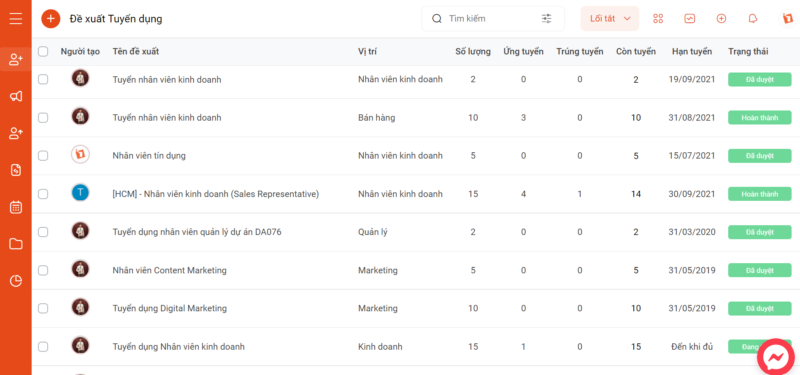Check the row with deadline 31/08/2021

click(x=43, y=118)
